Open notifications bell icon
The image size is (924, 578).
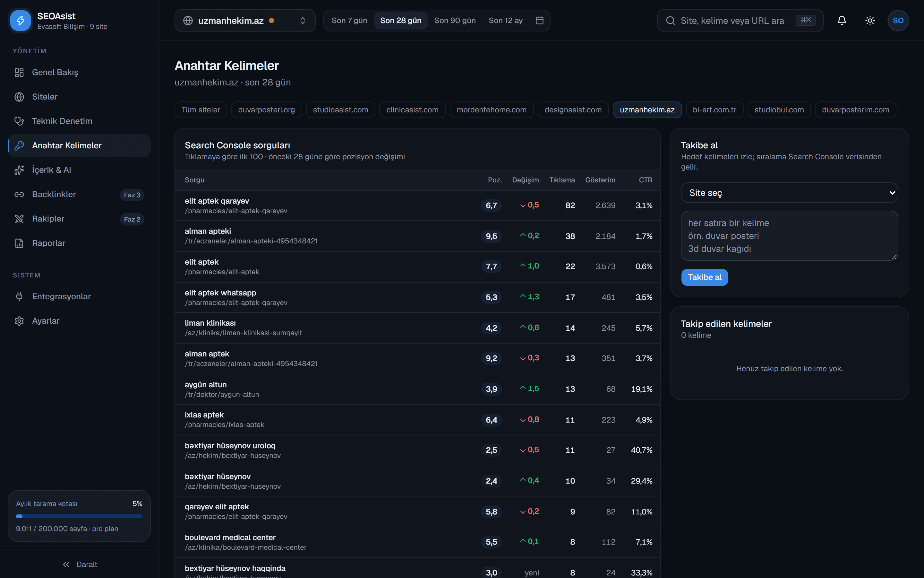(842, 20)
